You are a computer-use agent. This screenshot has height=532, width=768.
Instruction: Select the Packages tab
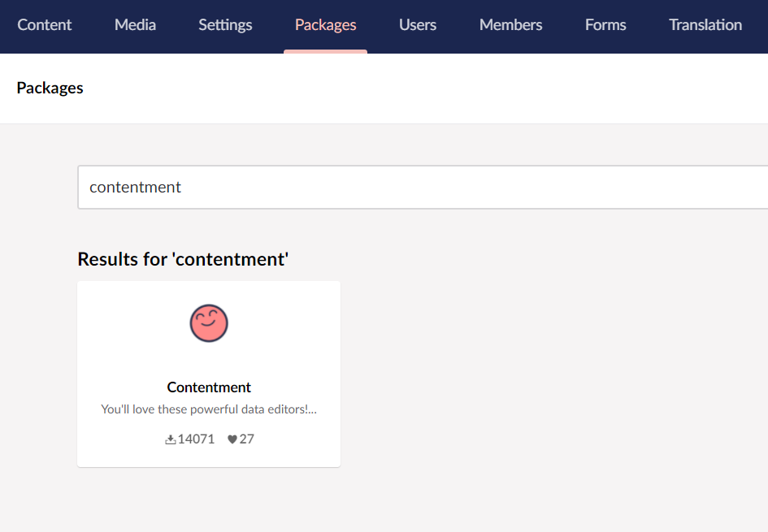[325, 25]
